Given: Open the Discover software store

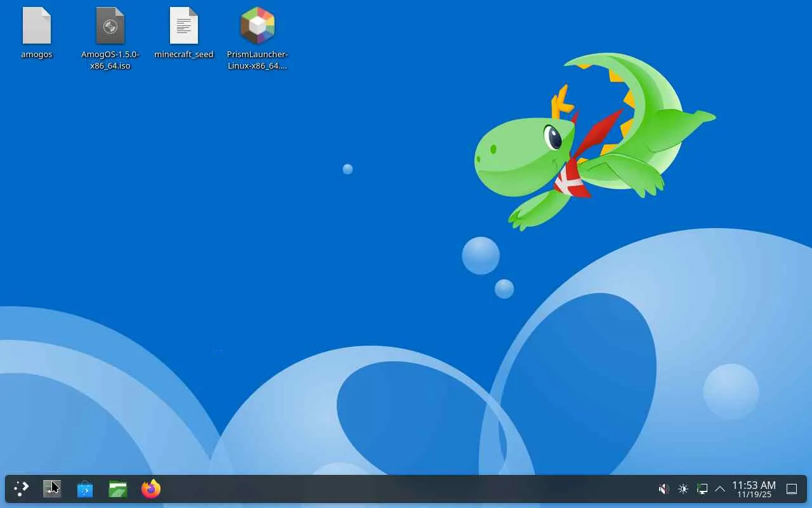Looking at the screenshot, I should point(85,489).
